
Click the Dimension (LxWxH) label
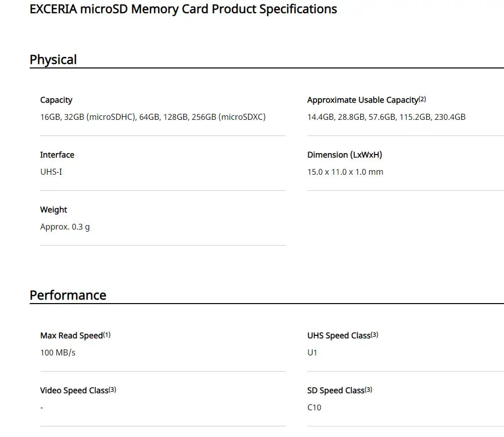345,155
